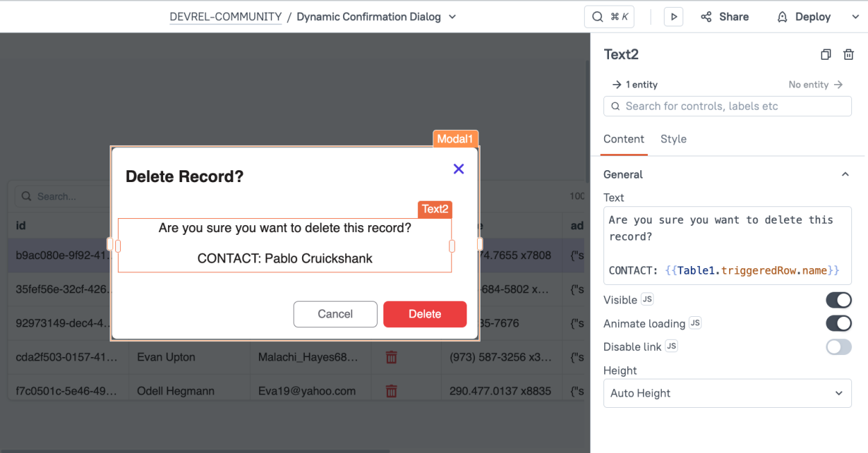Open the omnibar search
868x453 pixels.
click(x=609, y=16)
